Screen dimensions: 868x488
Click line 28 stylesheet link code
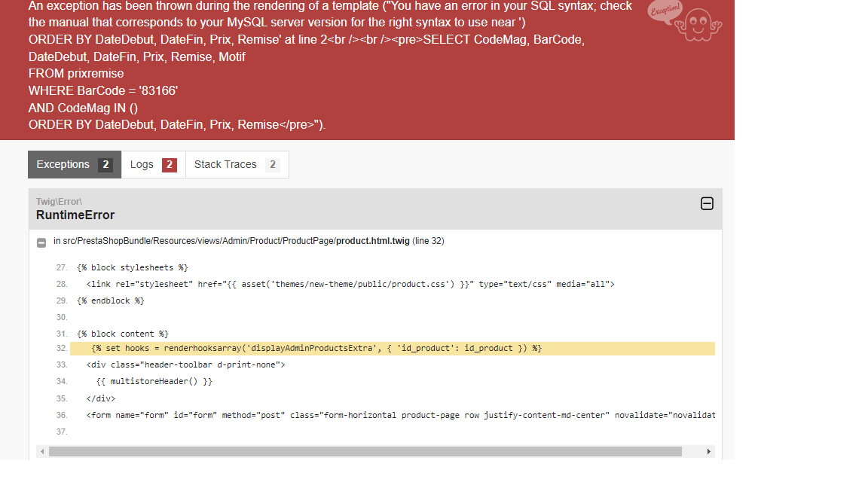pyautogui.click(x=350, y=285)
